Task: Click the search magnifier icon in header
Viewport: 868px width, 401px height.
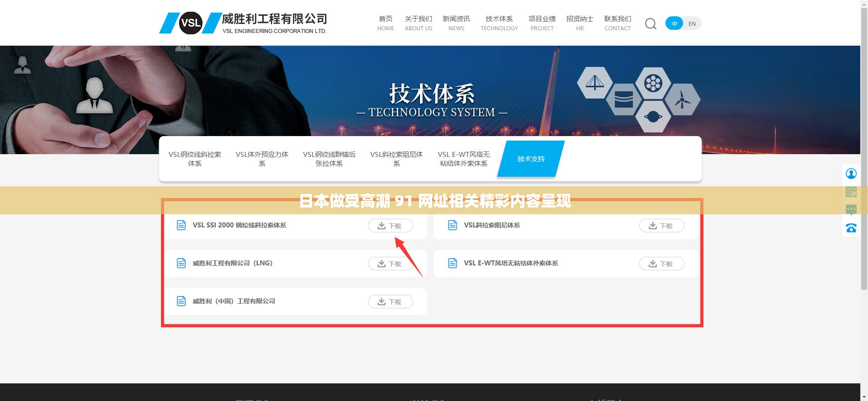Action: click(650, 24)
